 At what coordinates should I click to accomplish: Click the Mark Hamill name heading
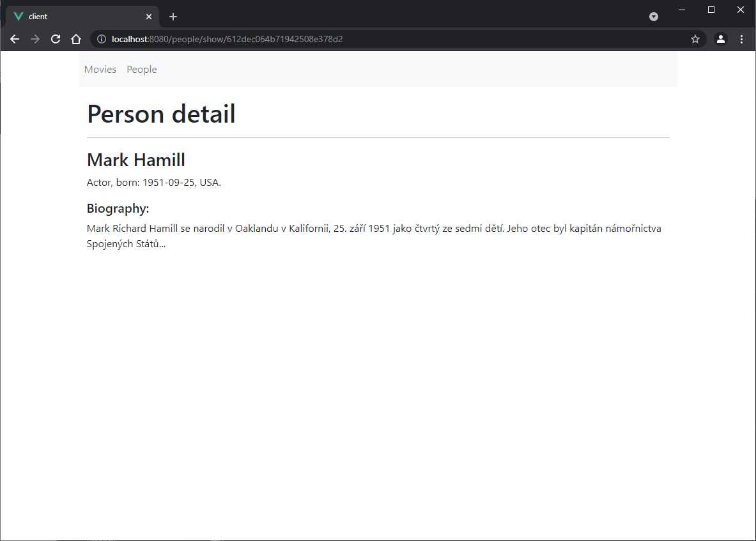(x=136, y=160)
